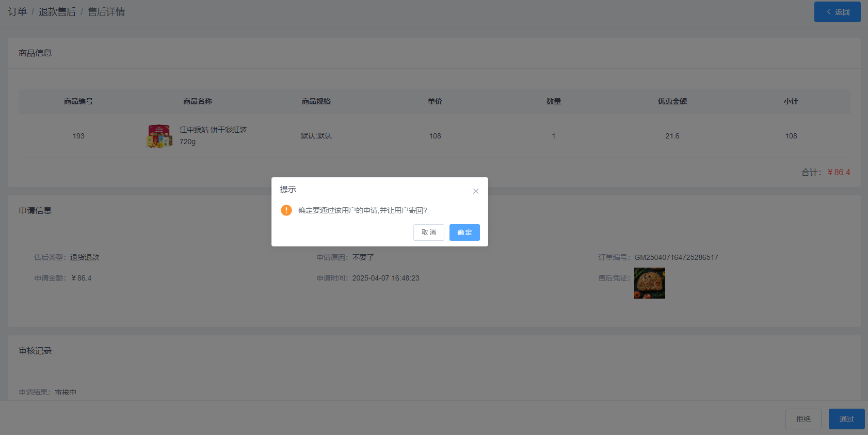Screen dimensions: 868x435
Task: Select the 售后详情 breadcrumb item
Action: click(106, 12)
